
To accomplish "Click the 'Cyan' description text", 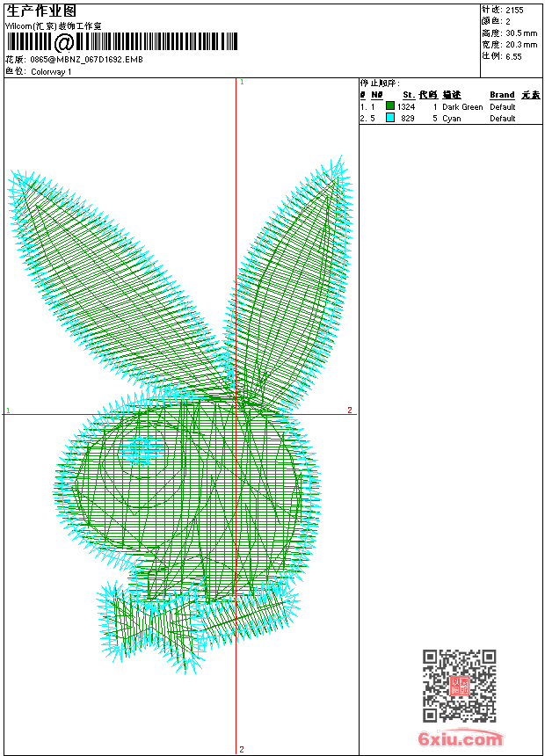I will pos(452,119).
